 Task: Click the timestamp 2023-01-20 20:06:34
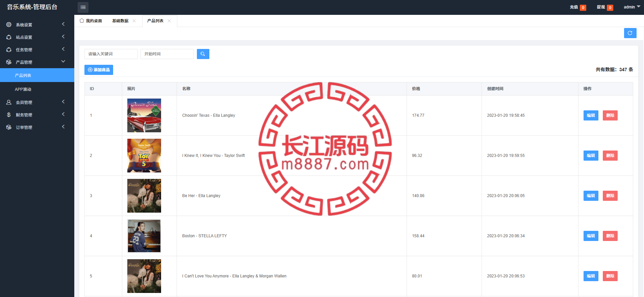[506, 236]
